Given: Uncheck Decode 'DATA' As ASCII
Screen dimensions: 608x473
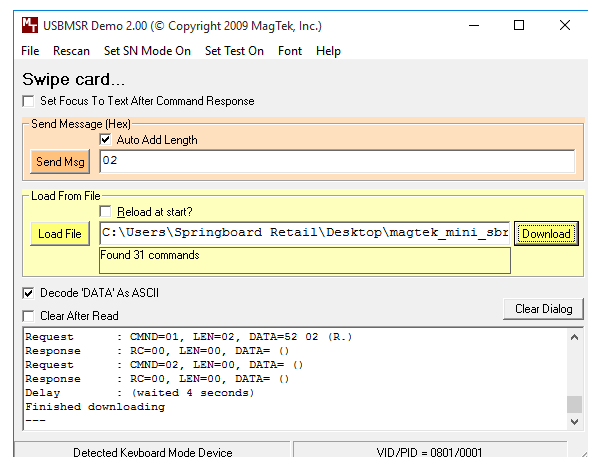Looking at the screenshot, I should (28, 293).
